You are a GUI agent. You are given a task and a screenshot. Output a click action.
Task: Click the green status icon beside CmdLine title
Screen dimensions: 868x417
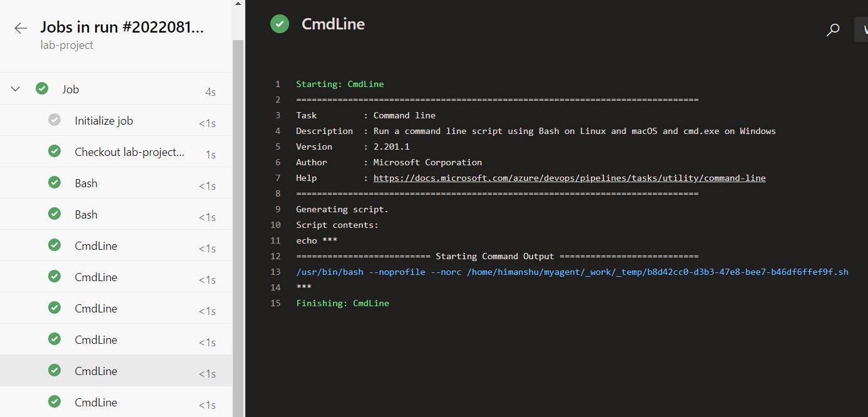pos(280,24)
